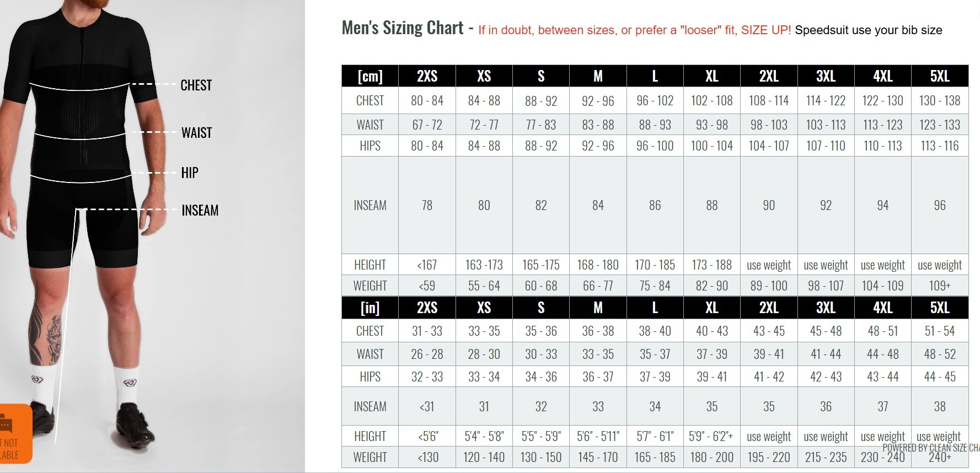This screenshot has width=980, height=473.
Task: Select the [cm] unit header cell
Action: pyautogui.click(x=370, y=76)
